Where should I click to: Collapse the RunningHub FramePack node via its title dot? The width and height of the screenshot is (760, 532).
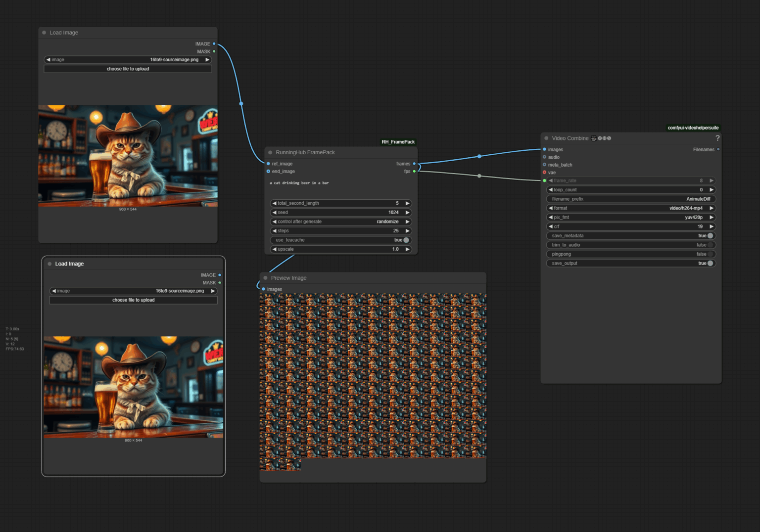tap(270, 152)
